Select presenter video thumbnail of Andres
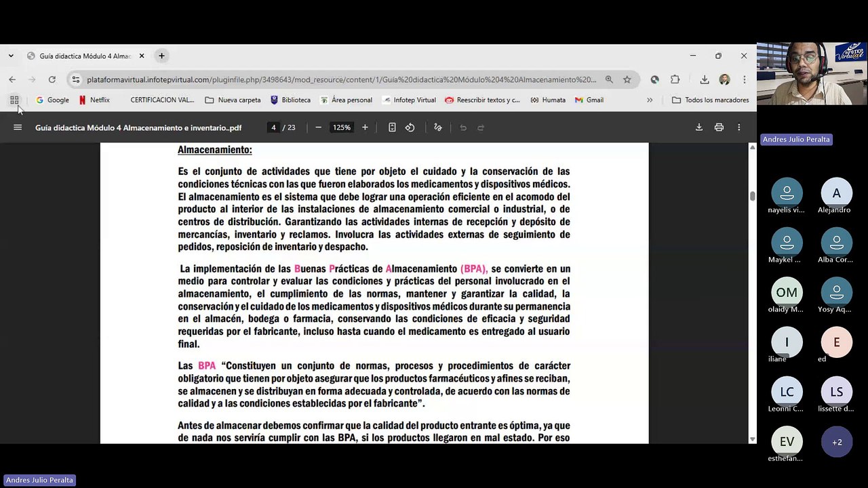Screen dimensions: 868x488 click(x=812, y=73)
